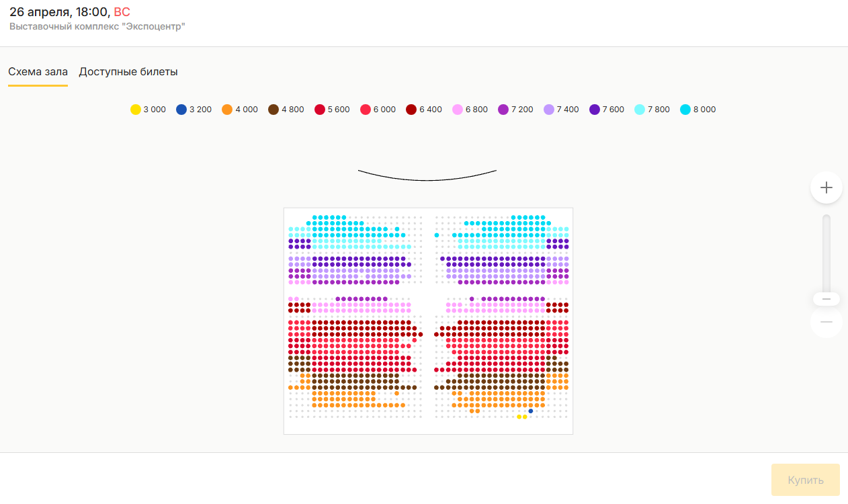Screen dimensions: 848x504
Task: Select the violet 7 600 price swatch
Action: [595, 110]
